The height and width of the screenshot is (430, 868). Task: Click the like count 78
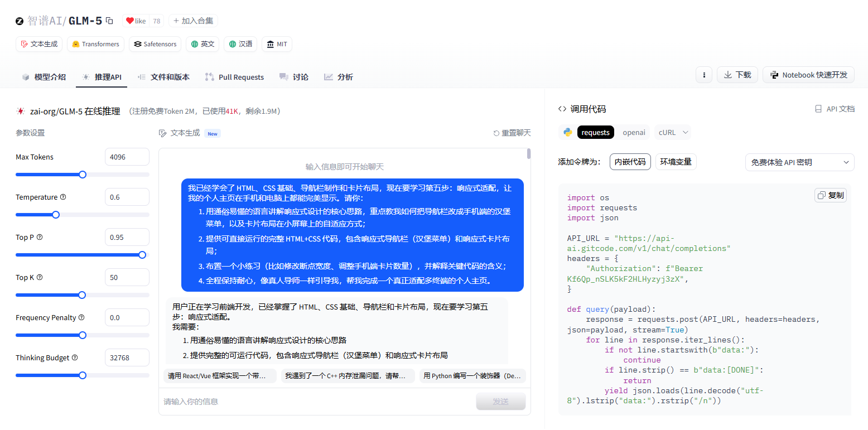[157, 21]
